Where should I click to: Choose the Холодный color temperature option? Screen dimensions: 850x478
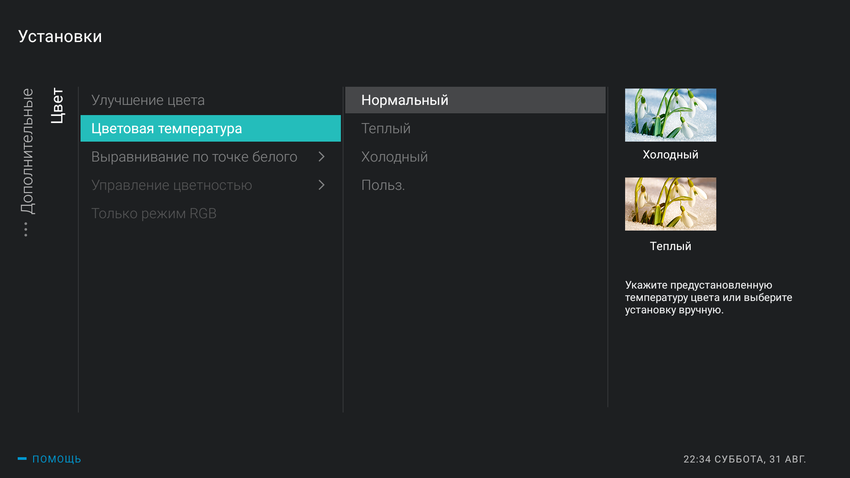[394, 157]
